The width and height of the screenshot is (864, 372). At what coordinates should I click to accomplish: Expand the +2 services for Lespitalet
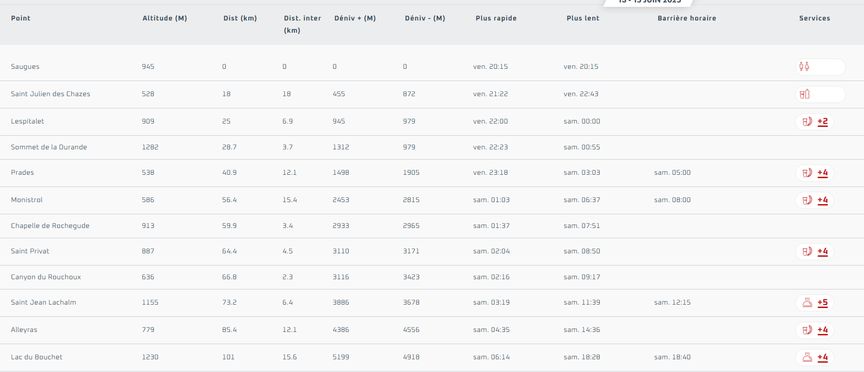823,122
